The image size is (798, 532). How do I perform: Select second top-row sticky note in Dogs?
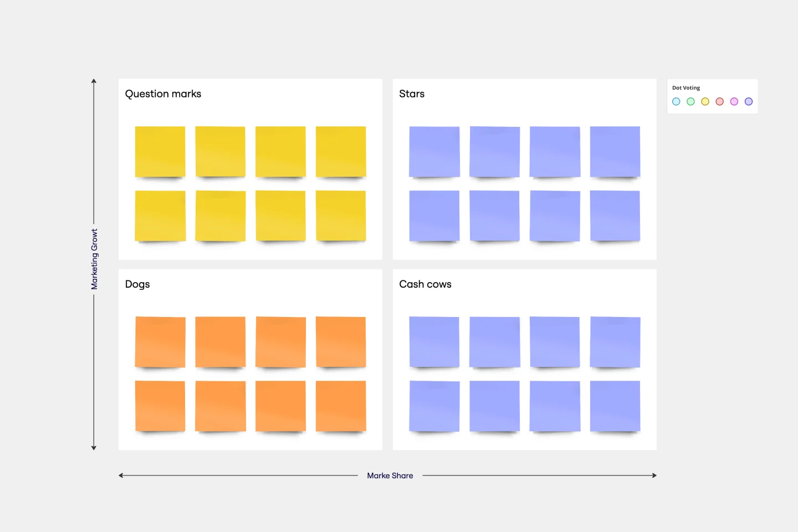coord(220,342)
